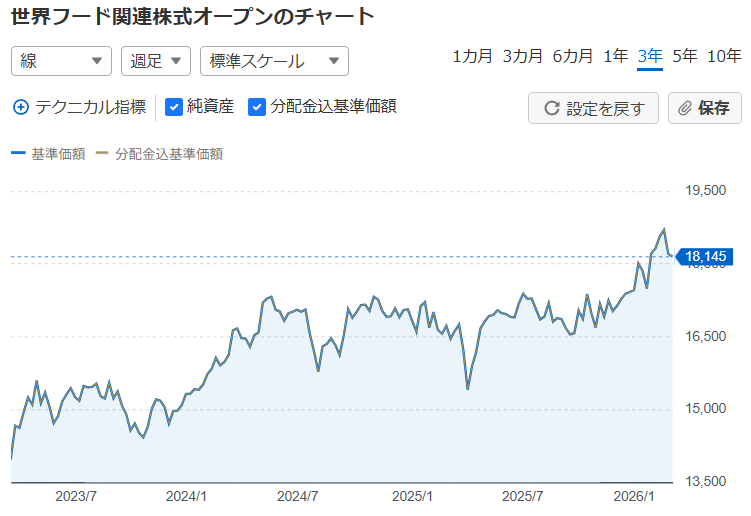Choose the 5年 time range

point(685,56)
